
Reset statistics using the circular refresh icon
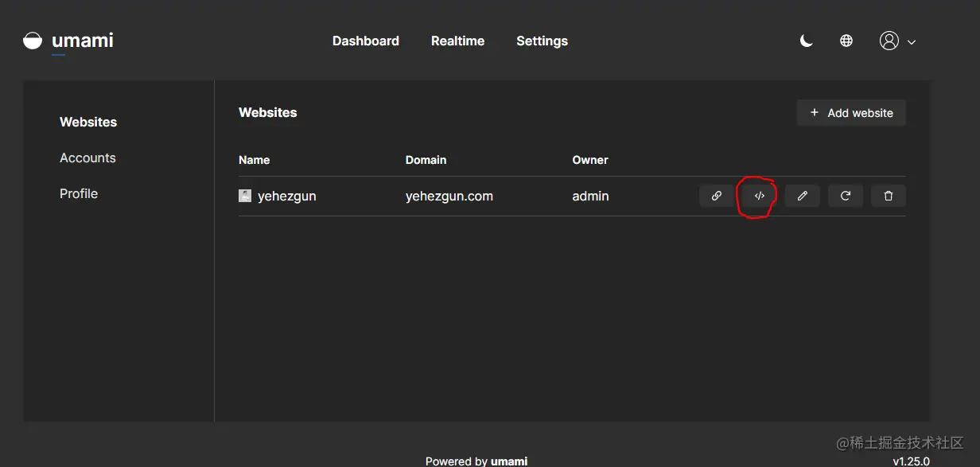(846, 195)
